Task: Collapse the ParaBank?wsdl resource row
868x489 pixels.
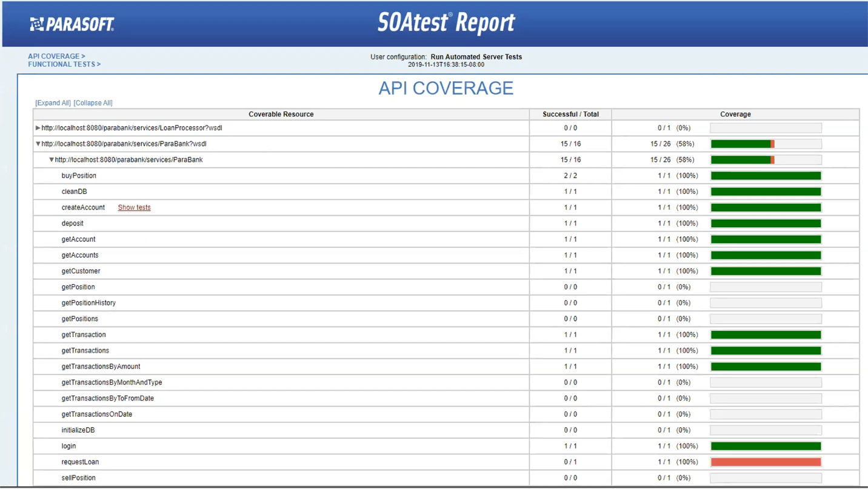Action: 38,144
